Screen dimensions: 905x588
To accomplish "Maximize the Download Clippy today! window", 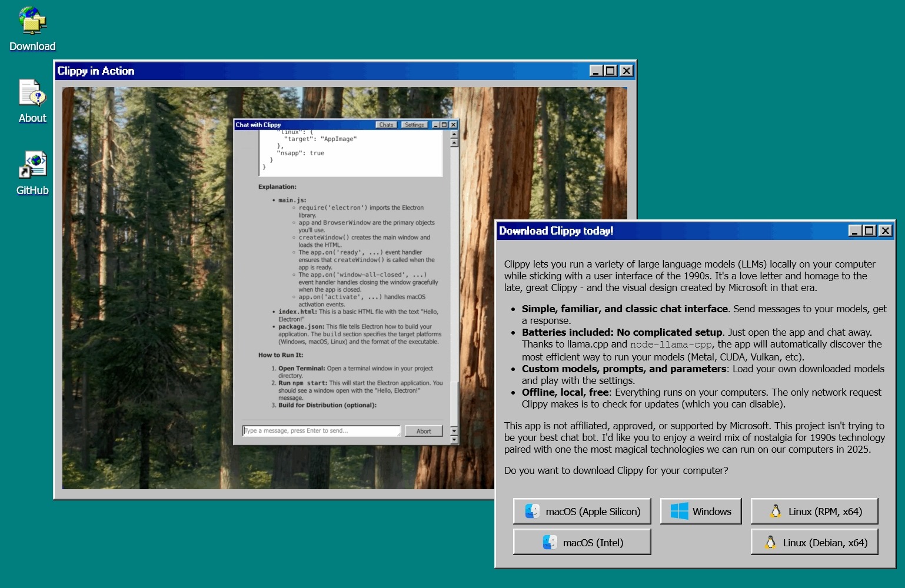I will click(870, 230).
